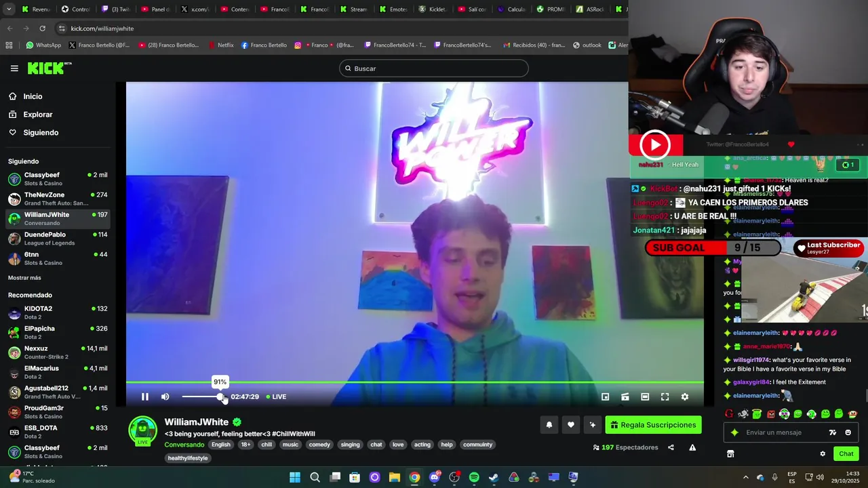Image resolution: width=868 pixels, height=488 pixels.
Task: Open chat settings gear
Action: click(x=823, y=453)
